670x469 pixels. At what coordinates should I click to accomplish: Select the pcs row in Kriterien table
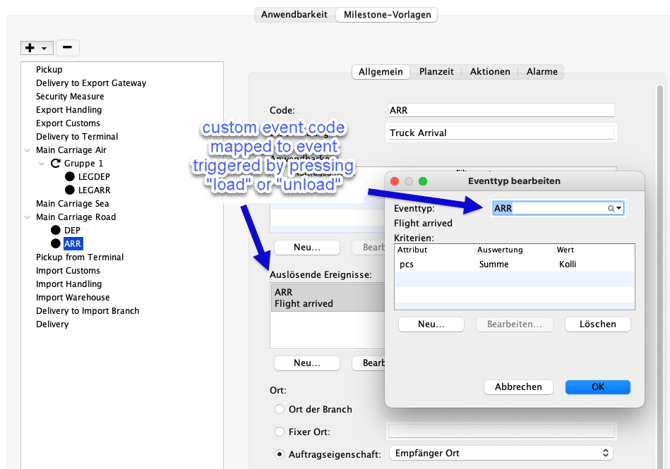[x=514, y=264]
